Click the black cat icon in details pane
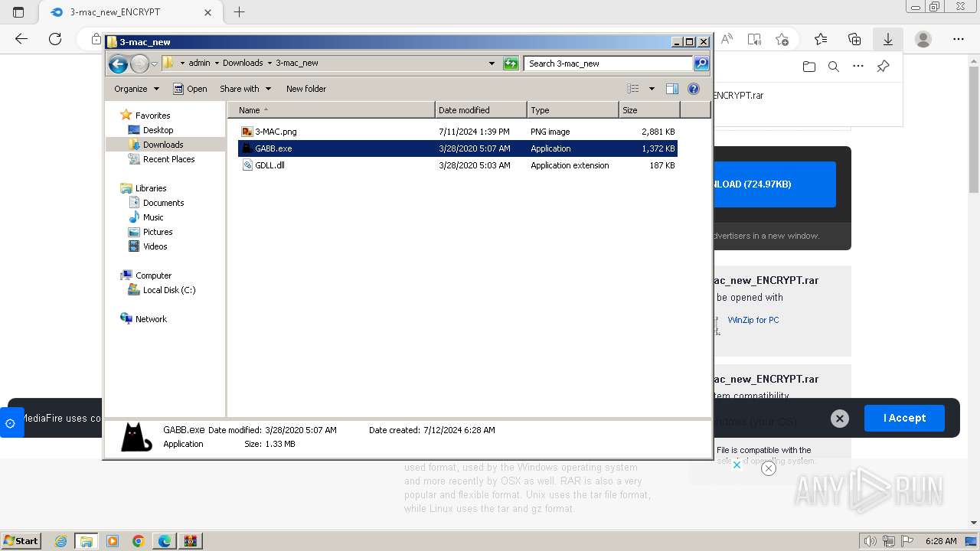Viewport: 980px width, 551px height. (136, 437)
